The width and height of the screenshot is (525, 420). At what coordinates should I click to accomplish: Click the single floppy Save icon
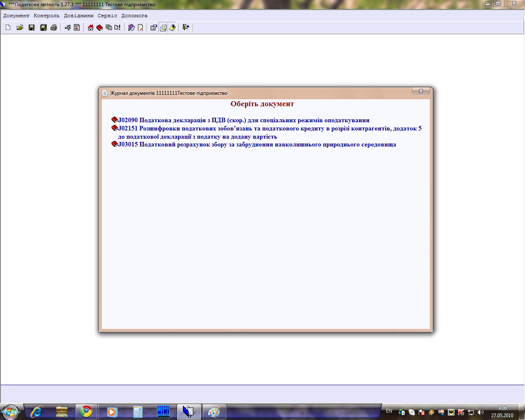tap(32, 27)
